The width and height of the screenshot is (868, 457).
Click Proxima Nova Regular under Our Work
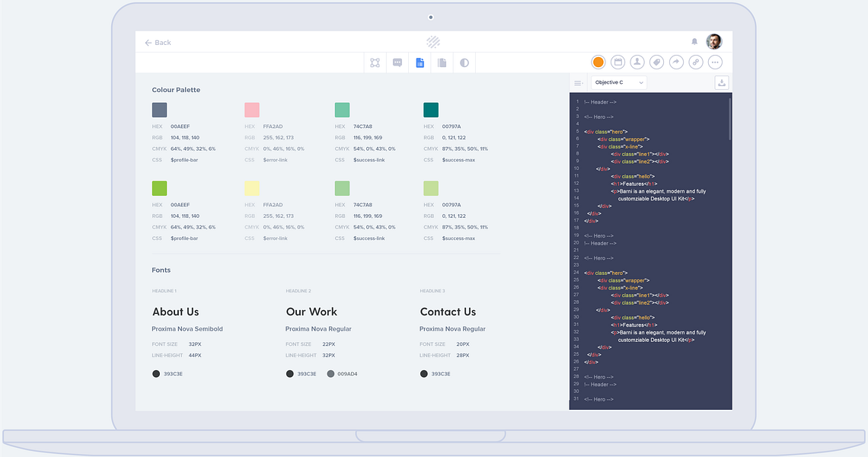[318, 329]
